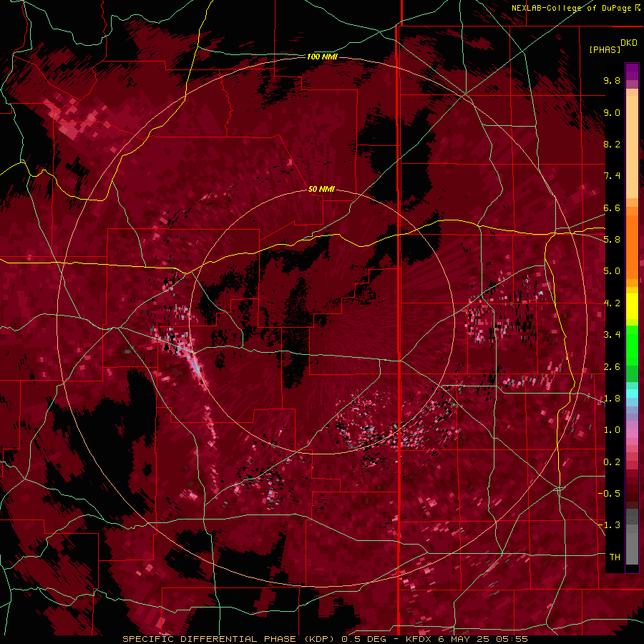Select the 5.8 value on color scale
Image resolution: width=644 pixels, height=644 pixels.
click(612, 240)
